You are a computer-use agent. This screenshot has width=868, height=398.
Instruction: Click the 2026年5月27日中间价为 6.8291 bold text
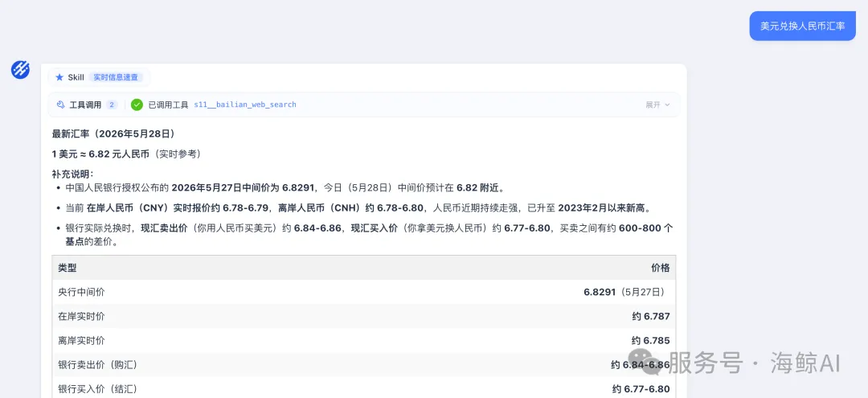[243, 187]
